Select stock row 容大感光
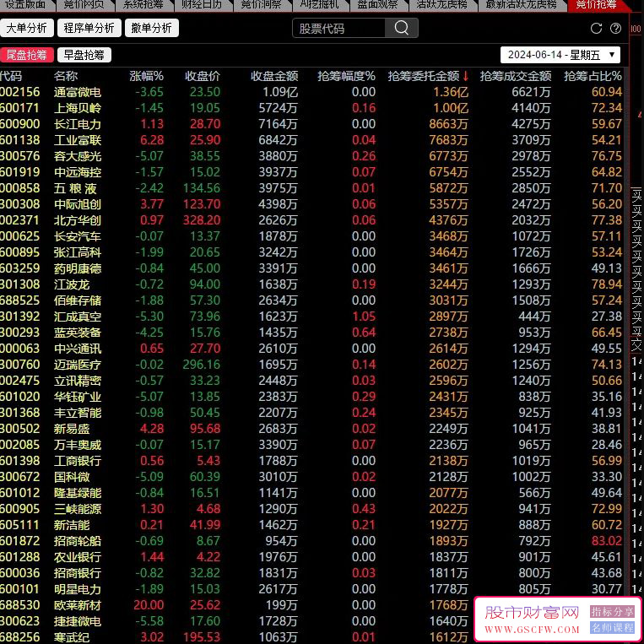This screenshot has height=644, width=644. pyautogui.click(x=311, y=156)
